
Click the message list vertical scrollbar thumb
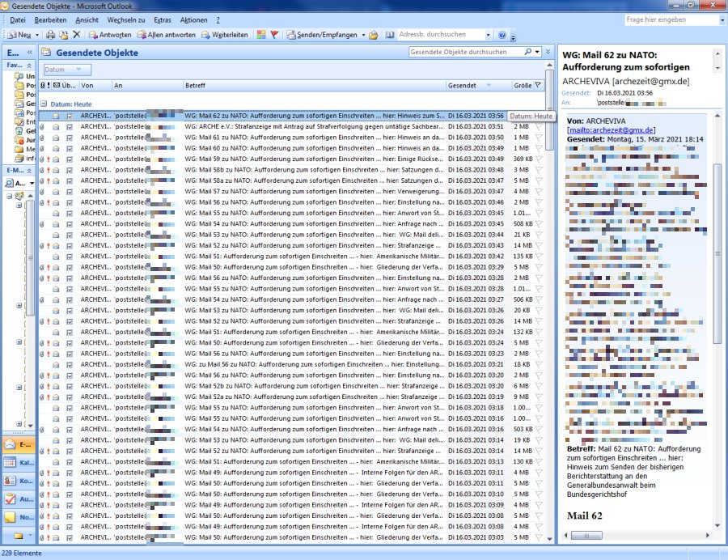[550, 110]
